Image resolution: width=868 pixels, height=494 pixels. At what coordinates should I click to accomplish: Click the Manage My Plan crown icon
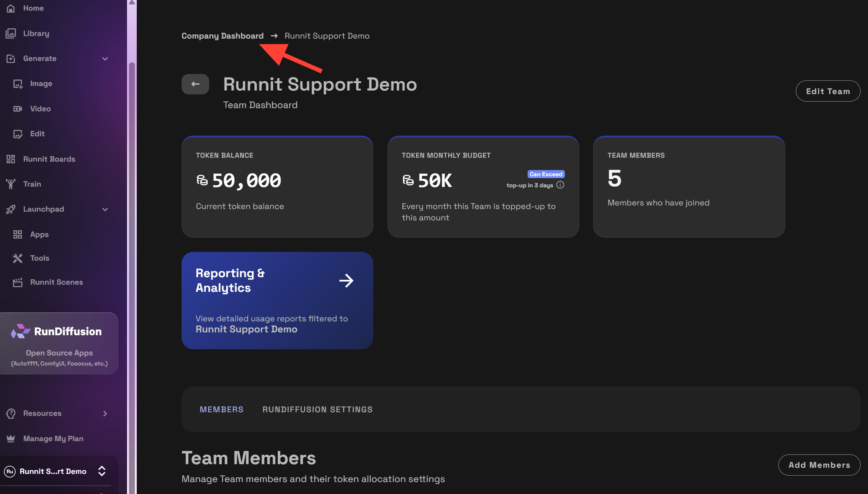coord(11,438)
